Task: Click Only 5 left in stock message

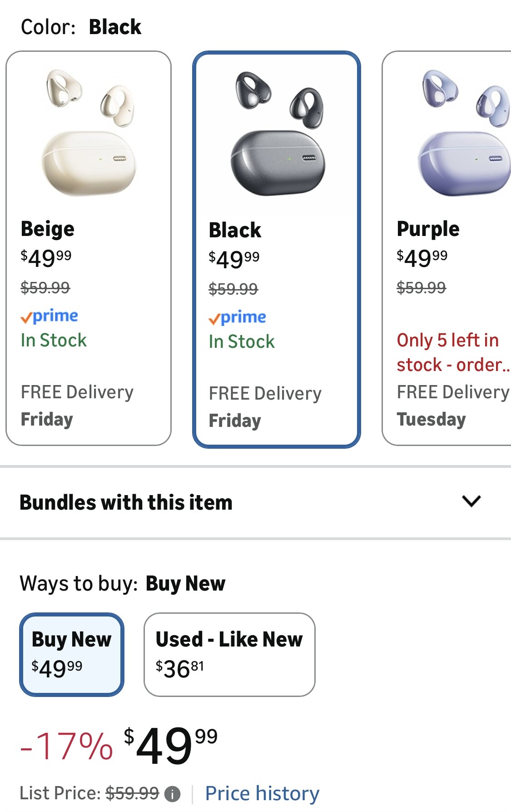Action: point(452,352)
